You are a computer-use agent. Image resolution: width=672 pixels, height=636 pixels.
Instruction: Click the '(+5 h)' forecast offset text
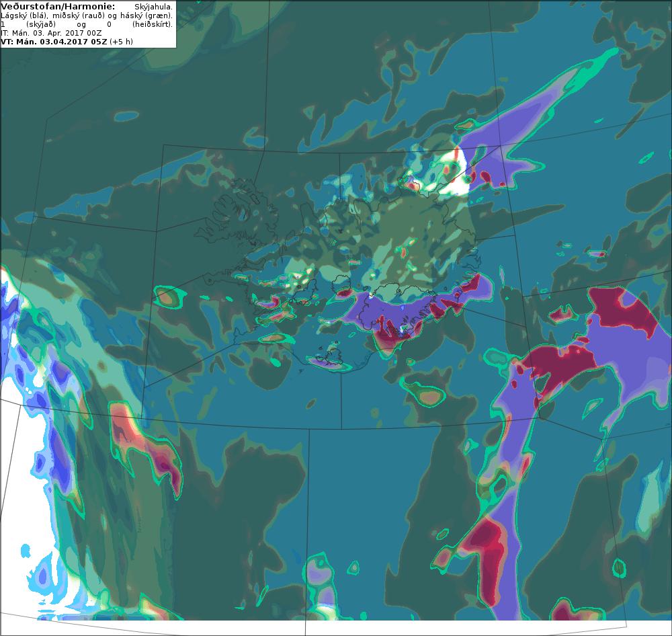click(x=121, y=42)
